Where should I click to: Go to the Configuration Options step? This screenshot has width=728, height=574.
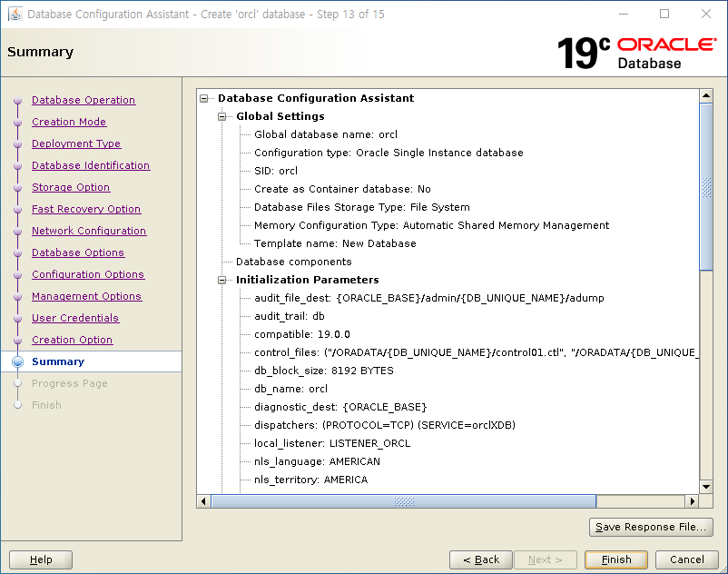[x=88, y=274]
